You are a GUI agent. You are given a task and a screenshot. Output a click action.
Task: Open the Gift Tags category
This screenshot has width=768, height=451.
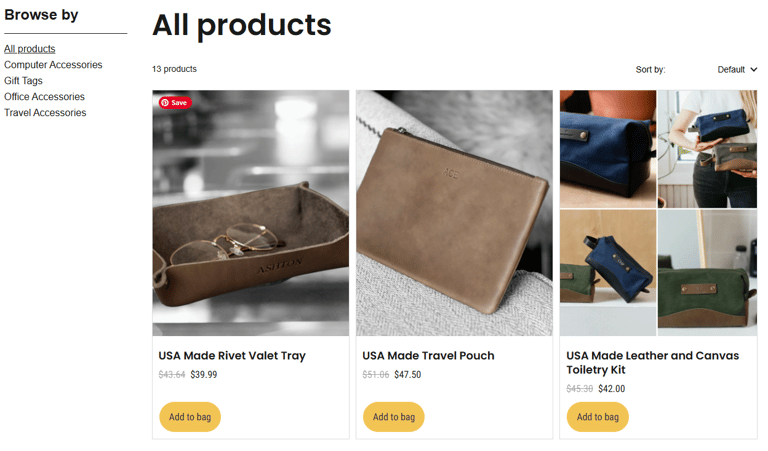(x=23, y=81)
